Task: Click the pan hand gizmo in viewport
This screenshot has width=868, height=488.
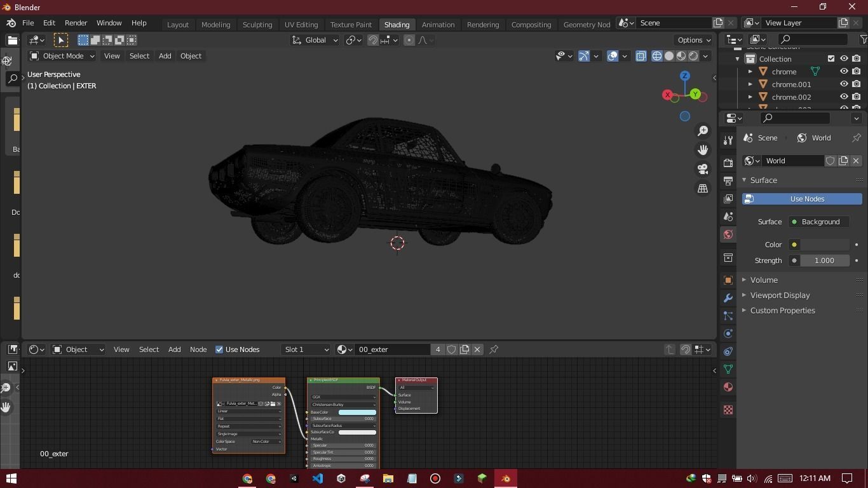Action: tap(703, 150)
